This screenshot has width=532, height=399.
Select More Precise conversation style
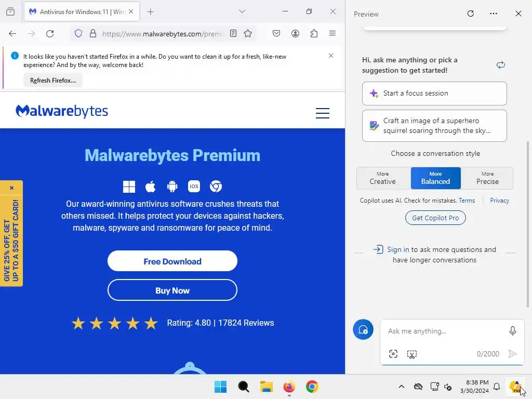pyautogui.click(x=487, y=178)
